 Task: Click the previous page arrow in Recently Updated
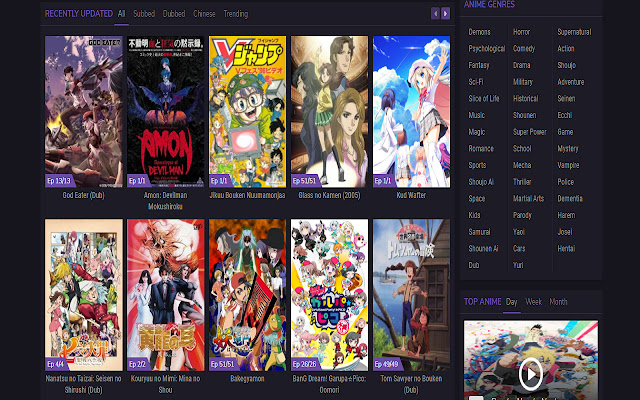coord(435,13)
